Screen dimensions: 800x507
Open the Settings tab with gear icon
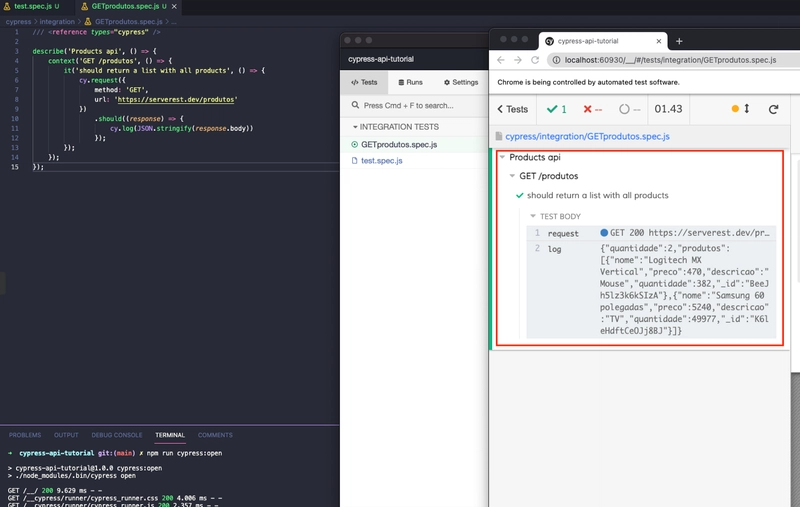[461, 82]
